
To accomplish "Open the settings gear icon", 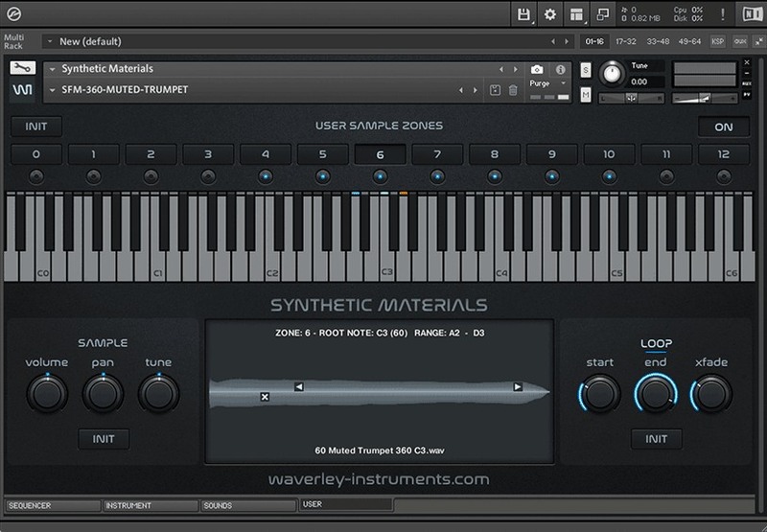I will point(550,14).
